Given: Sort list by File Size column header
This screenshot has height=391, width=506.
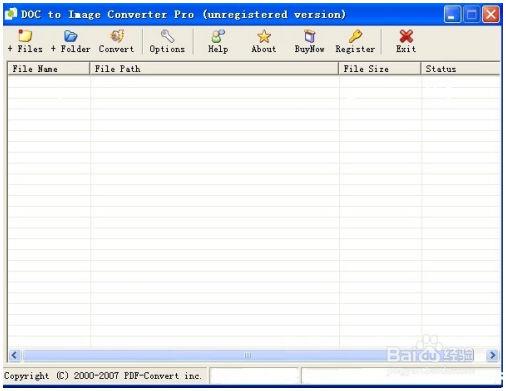Looking at the screenshot, I should (380, 69).
